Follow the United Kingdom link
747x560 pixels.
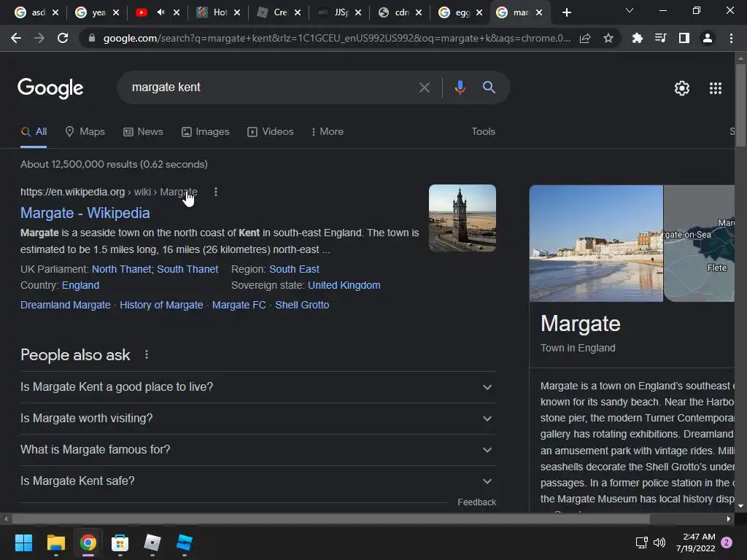344,285
